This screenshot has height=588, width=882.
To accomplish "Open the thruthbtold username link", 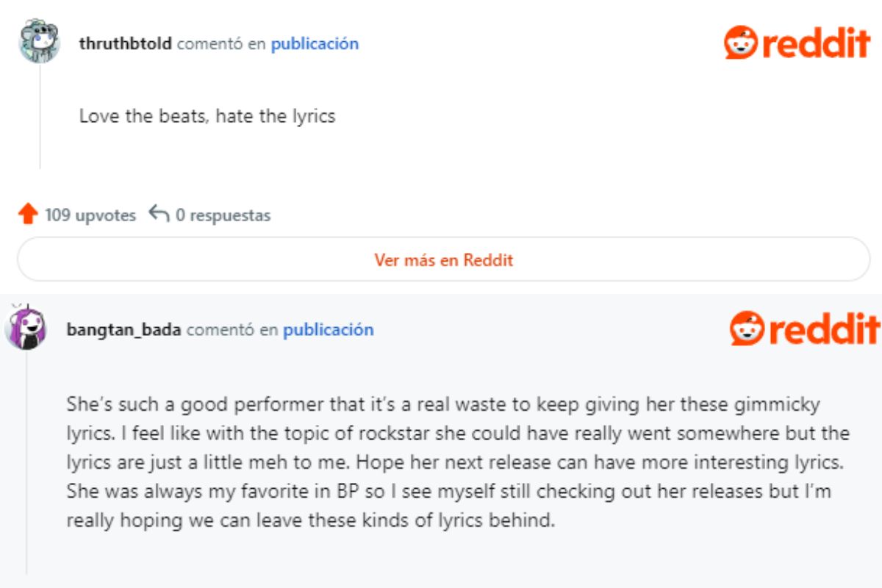I will (125, 43).
